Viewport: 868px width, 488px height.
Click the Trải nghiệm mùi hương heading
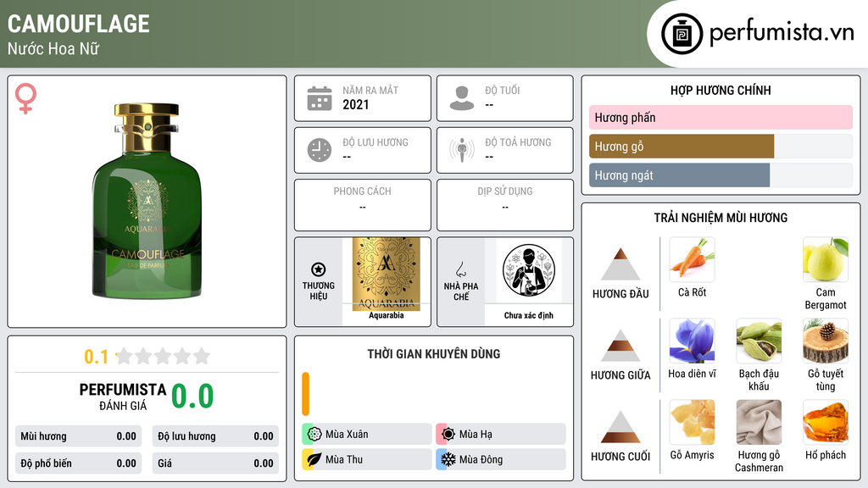721,218
